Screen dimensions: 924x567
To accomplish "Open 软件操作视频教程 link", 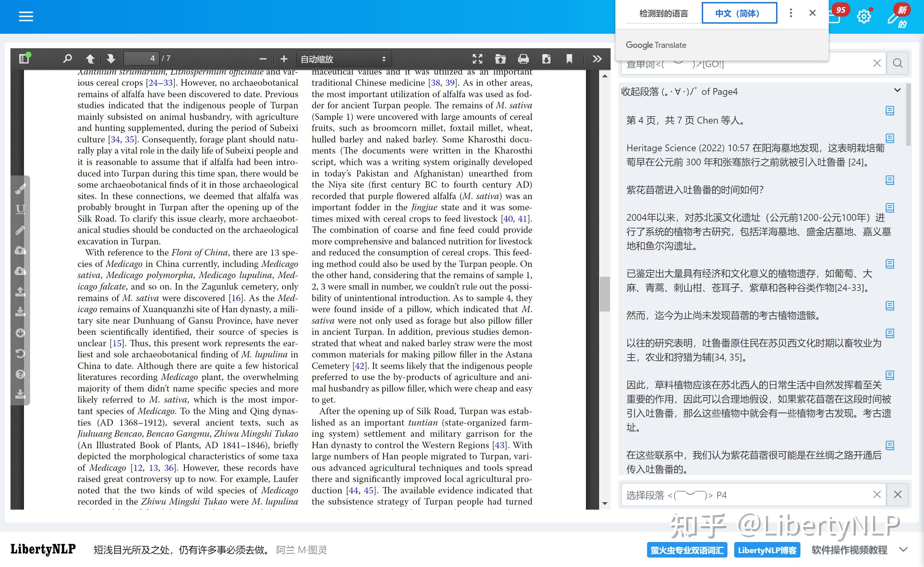I will pyautogui.click(x=849, y=550).
